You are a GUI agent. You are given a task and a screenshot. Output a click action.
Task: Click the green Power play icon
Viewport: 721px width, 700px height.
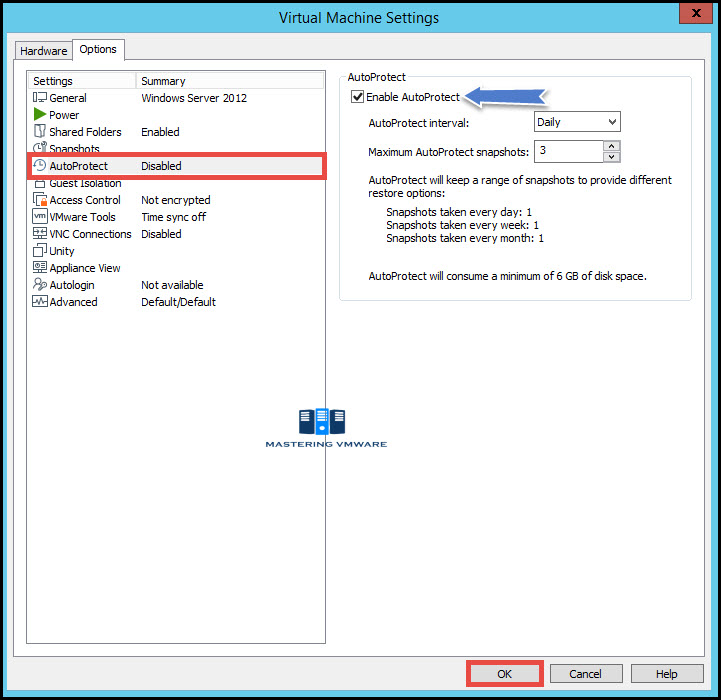pyautogui.click(x=40, y=114)
